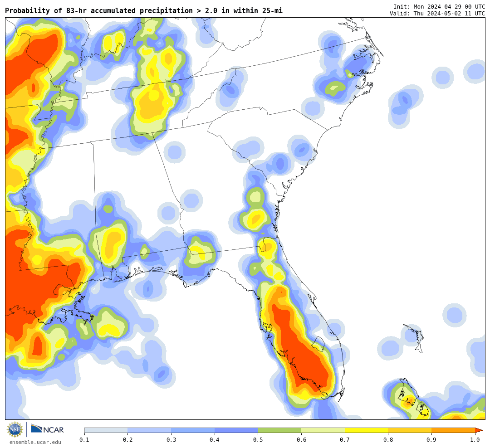Click the 0.9 colorbar label

(432, 439)
